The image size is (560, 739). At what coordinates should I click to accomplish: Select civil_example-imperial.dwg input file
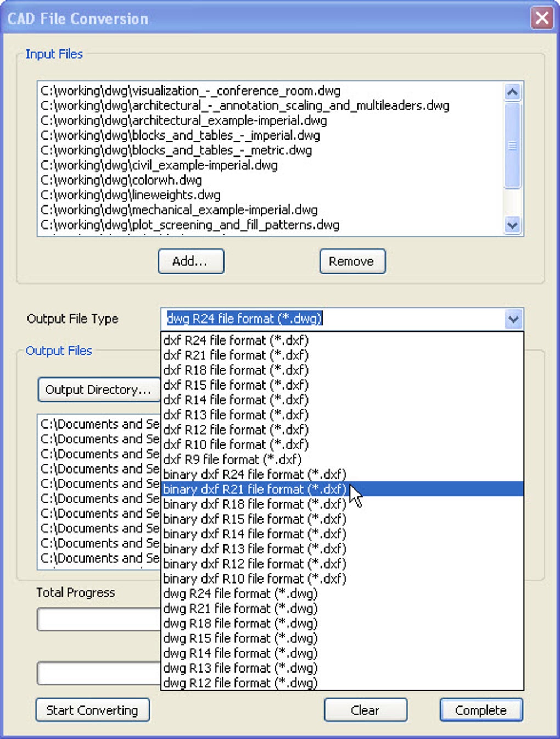pyautogui.click(x=271, y=164)
